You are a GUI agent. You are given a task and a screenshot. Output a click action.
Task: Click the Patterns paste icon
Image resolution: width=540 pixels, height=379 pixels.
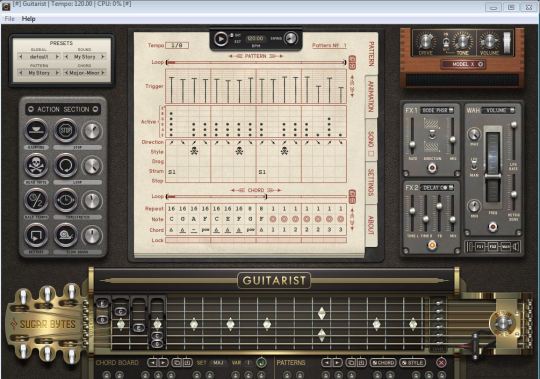point(361,362)
